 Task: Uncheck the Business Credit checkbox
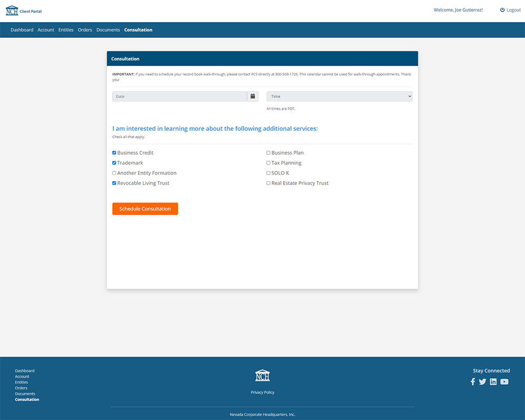point(114,152)
